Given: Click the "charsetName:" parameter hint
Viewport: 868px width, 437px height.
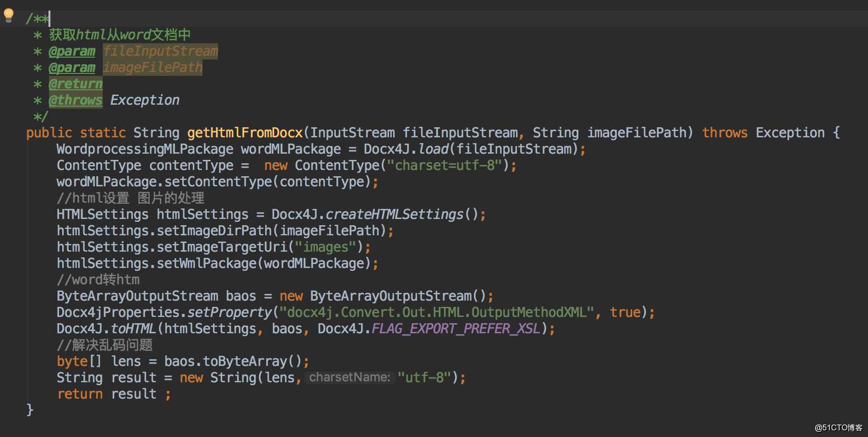Looking at the screenshot, I should point(350,377).
